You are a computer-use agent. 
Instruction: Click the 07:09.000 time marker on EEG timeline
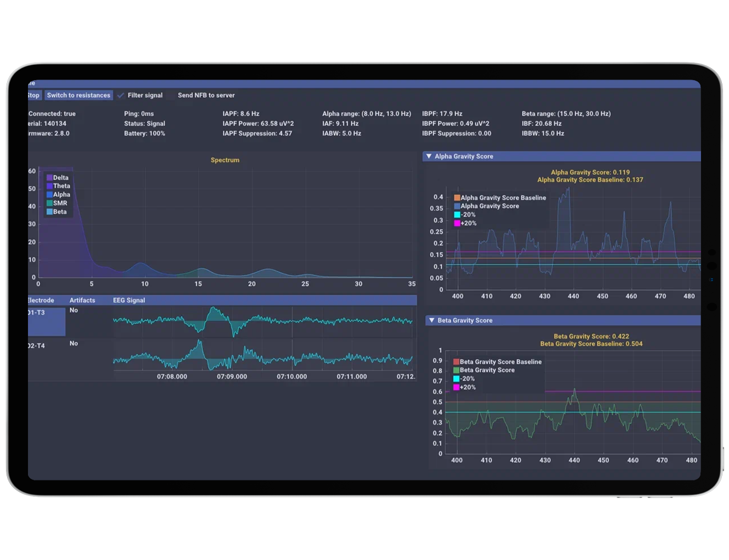tap(232, 377)
